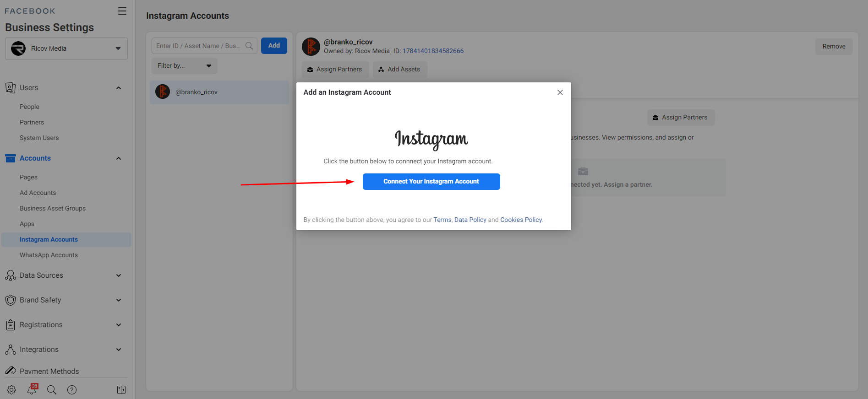Open settings gear in the footer
This screenshot has width=868, height=399.
pos(11,390)
